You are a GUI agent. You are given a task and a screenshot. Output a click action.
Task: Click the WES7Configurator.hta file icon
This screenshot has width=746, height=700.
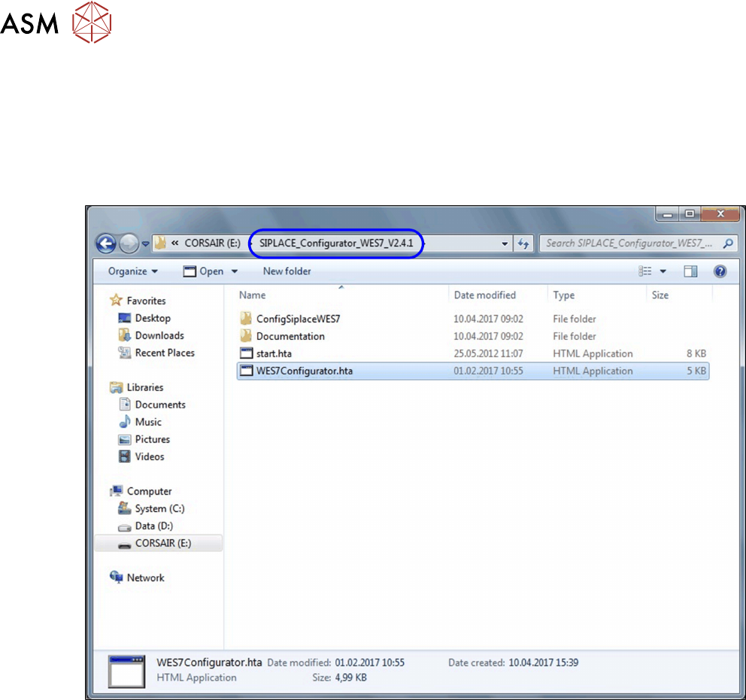click(x=246, y=371)
